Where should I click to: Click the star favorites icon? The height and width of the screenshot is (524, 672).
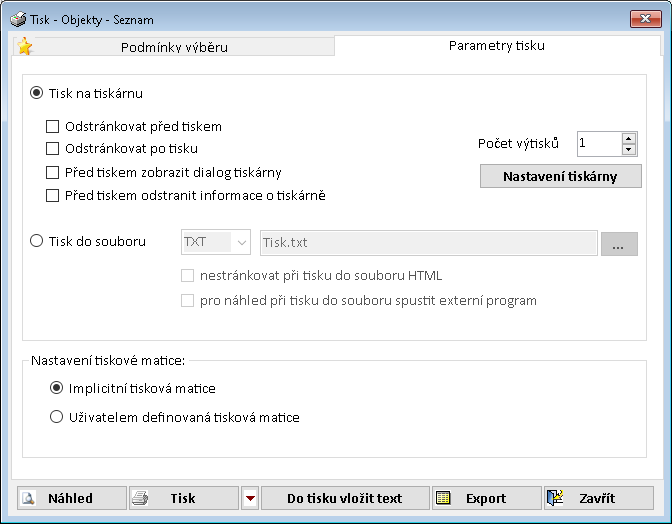25,47
